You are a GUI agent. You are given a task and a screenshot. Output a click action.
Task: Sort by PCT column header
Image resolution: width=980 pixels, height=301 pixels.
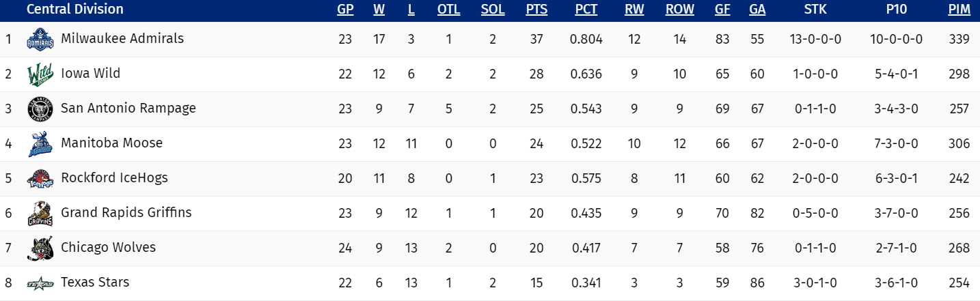pos(586,10)
